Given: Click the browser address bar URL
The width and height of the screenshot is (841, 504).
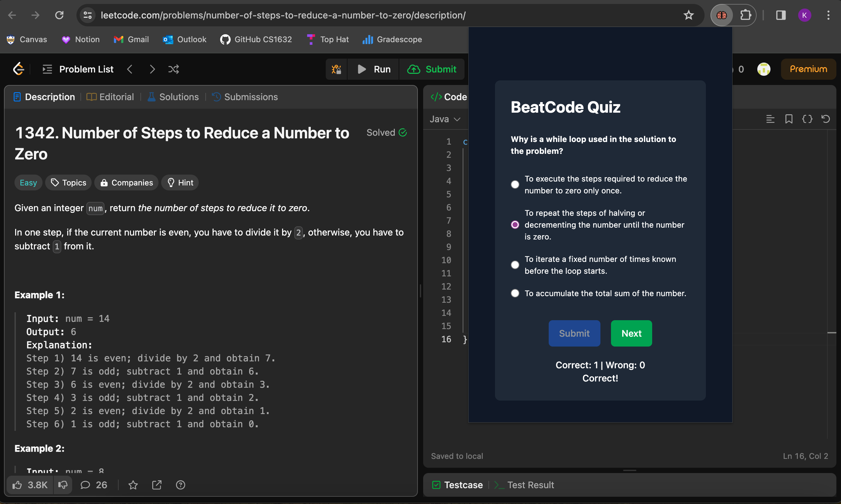Looking at the screenshot, I should pyautogui.click(x=283, y=15).
